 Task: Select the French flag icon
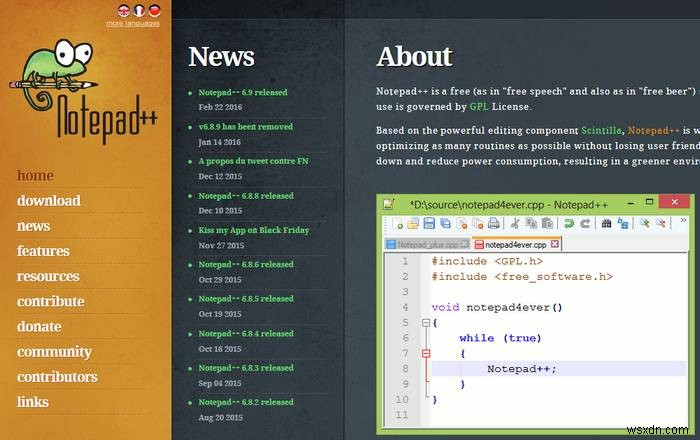pos(139,10)
